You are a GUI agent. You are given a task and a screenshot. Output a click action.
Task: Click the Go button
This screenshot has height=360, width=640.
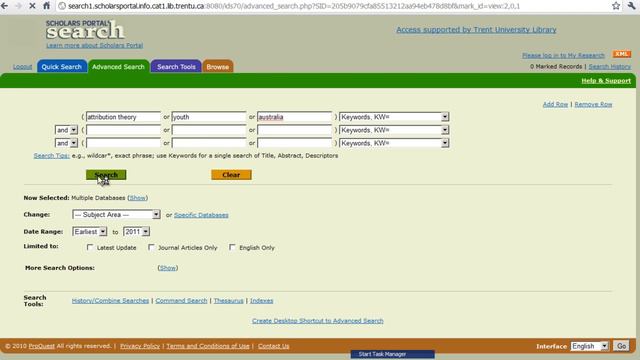[x=621, y=346]
